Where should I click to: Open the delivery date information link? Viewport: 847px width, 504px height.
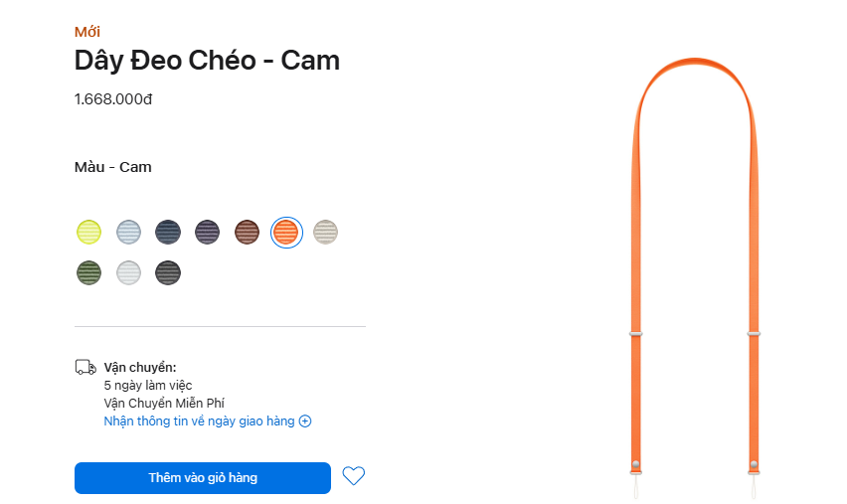click(x=199, y=421)
